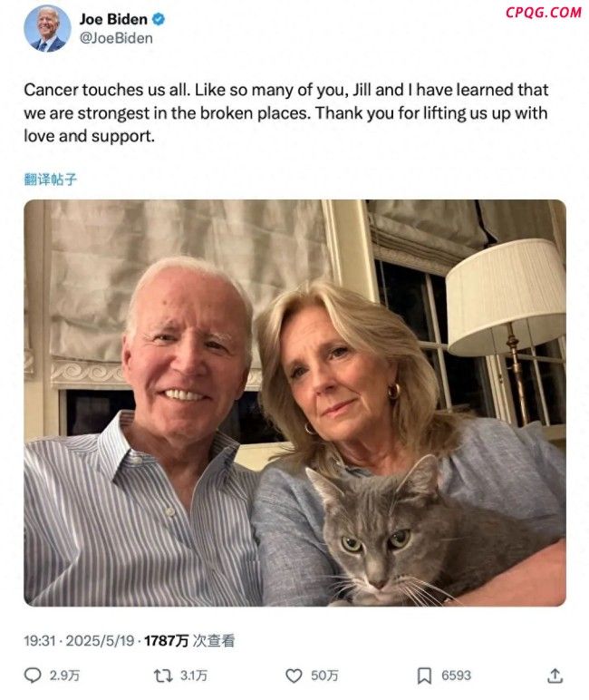Open the @JoeBiden handle link
The width and height of the screenshot is (589, 700).
point(116,38)
